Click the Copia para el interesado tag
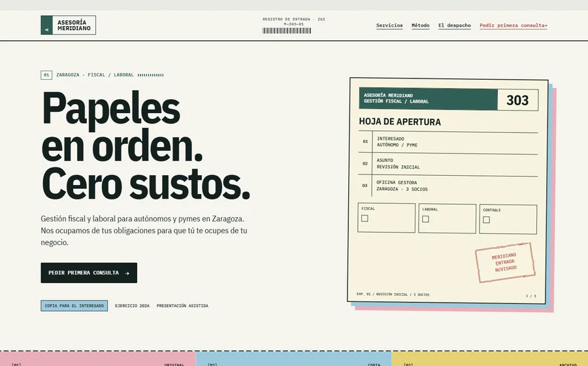The height and width of the screenshot is (366, 588). click(74, 306)
